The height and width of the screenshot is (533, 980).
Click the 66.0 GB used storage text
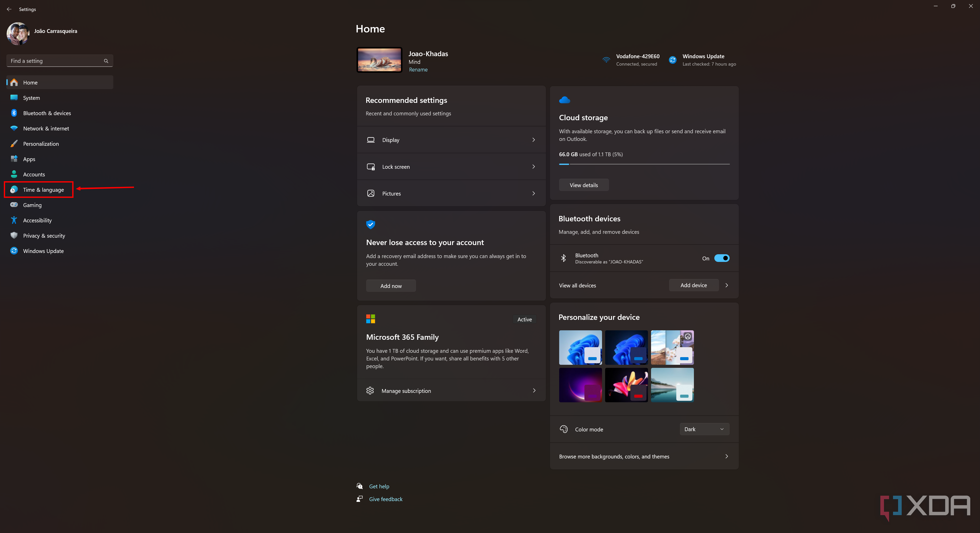point(591,154)
